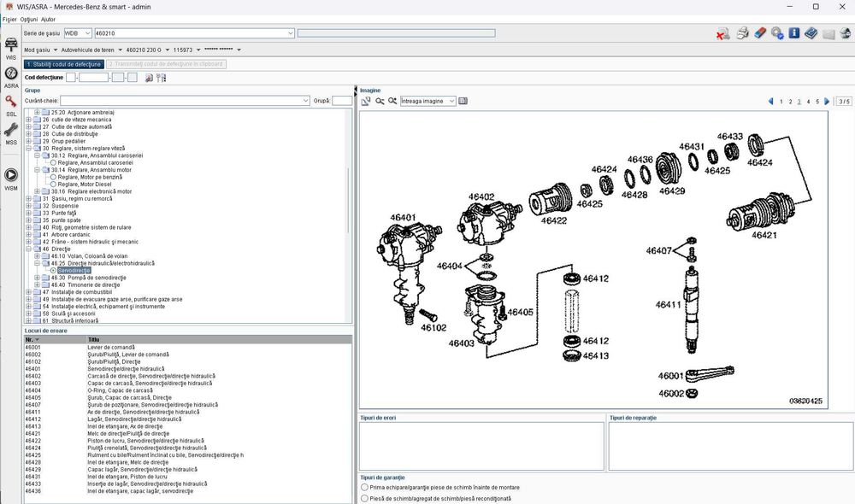Click the blue info icon
Viewport: 855px width, 504px height.
coord(794,32)
